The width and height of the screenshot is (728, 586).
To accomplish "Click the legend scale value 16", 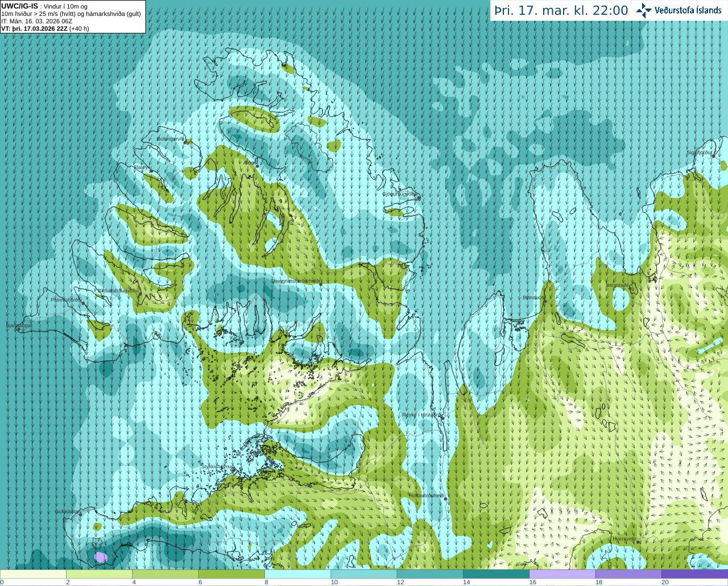I will pos(533,582).
